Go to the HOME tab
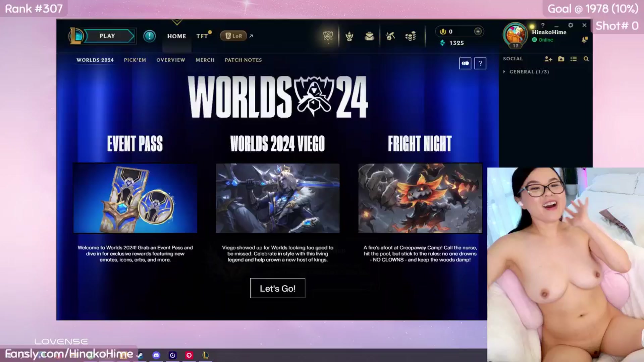 coord(176,36)
